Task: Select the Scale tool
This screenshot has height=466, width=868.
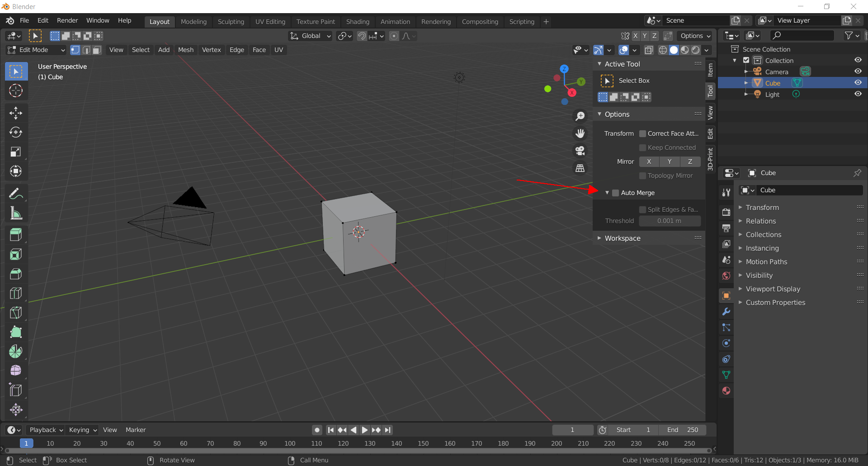Action: pyautogui.click(x=16, y=152)
